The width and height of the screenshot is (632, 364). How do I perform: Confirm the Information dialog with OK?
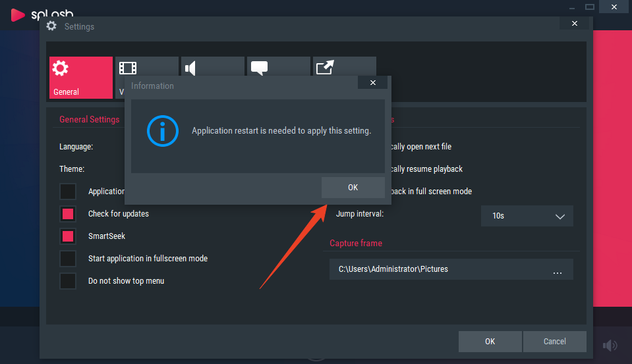353,188
